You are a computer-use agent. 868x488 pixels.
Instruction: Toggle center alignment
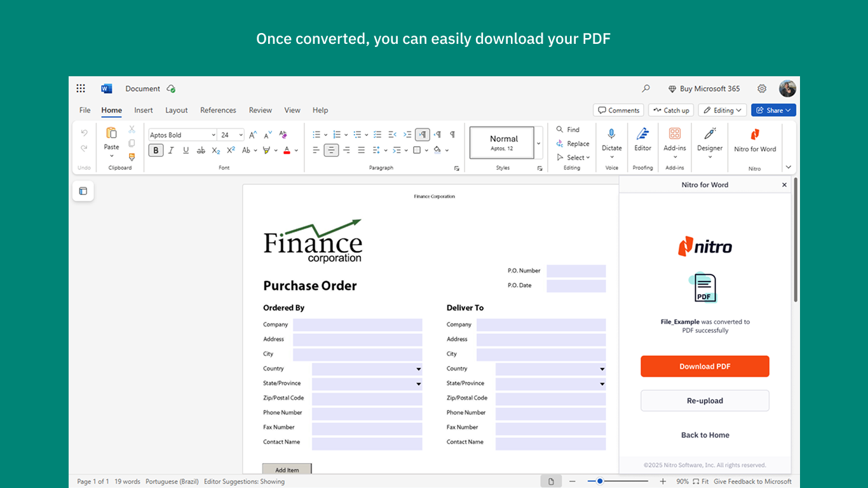click(x=331, y=151)
